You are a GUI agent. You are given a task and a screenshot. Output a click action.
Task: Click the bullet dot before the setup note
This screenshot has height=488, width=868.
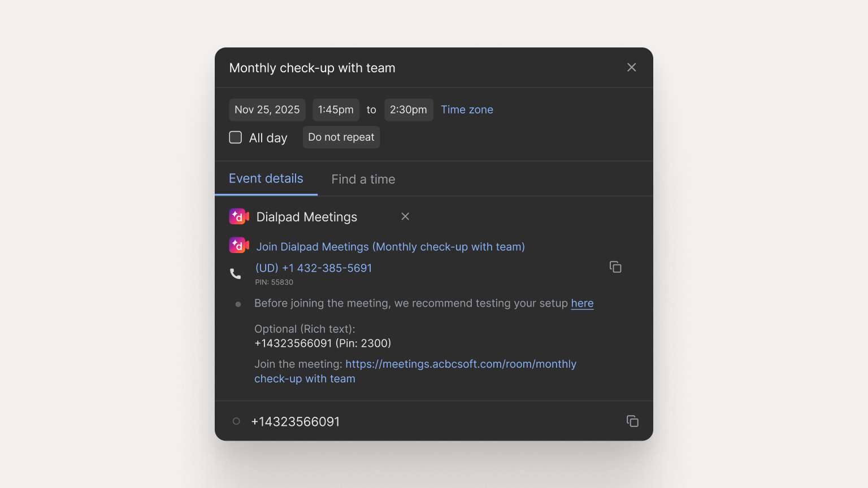238,304
